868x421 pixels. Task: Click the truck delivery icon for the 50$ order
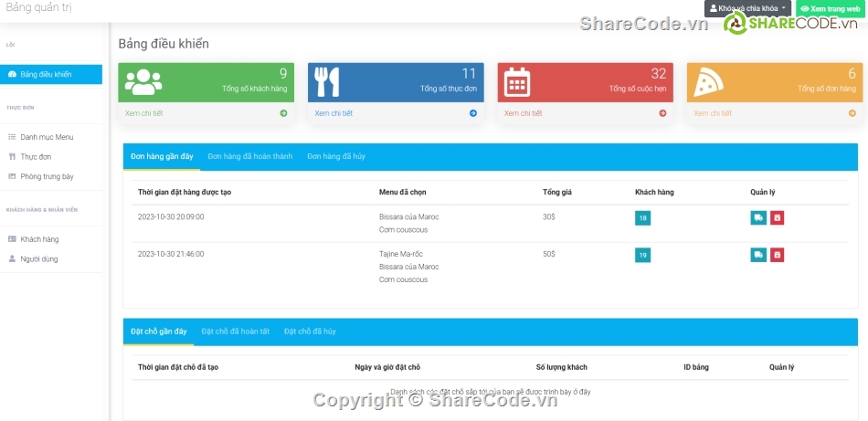[758, 255]
